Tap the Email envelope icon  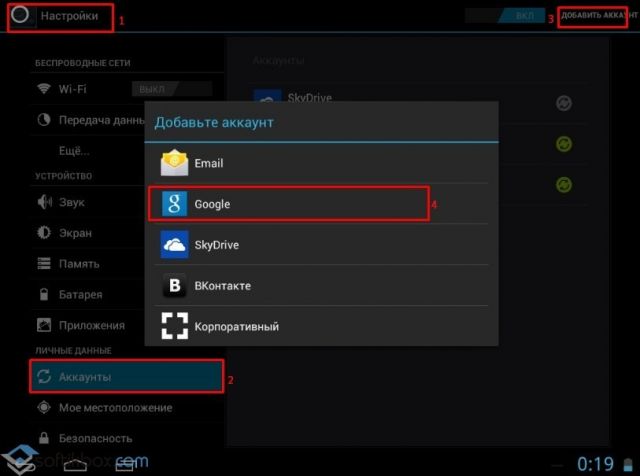click(x=175, y=162)
